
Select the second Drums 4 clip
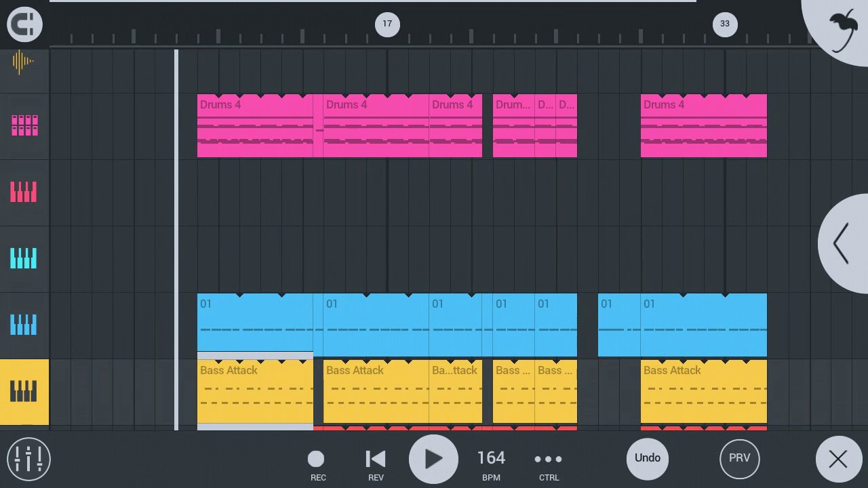click(376, 126)
